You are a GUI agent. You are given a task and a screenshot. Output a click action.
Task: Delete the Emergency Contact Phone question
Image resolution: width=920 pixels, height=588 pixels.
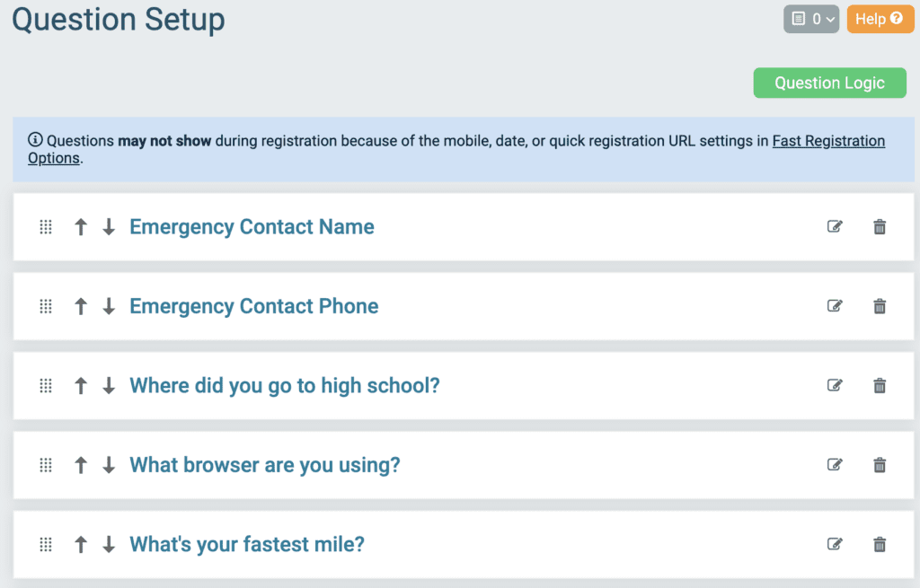click(x=879, y=306)
